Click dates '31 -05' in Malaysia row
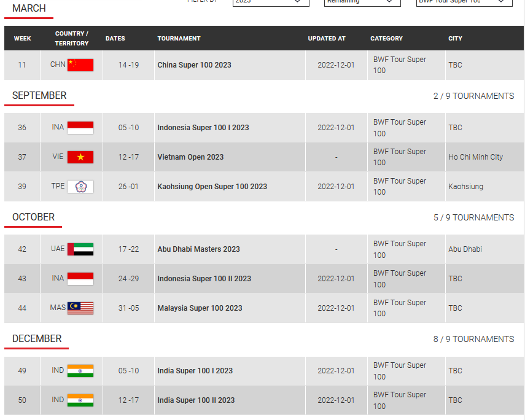The image size is (525, 420). (128, 308)
